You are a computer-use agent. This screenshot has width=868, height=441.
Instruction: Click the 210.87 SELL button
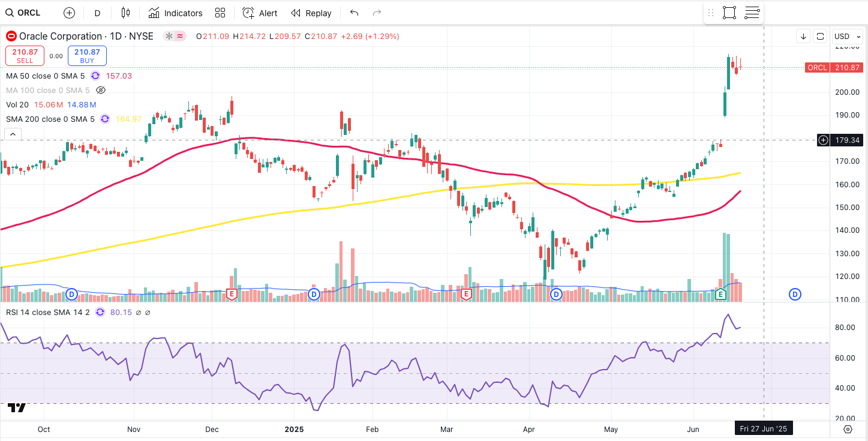(x=25, y=56)
